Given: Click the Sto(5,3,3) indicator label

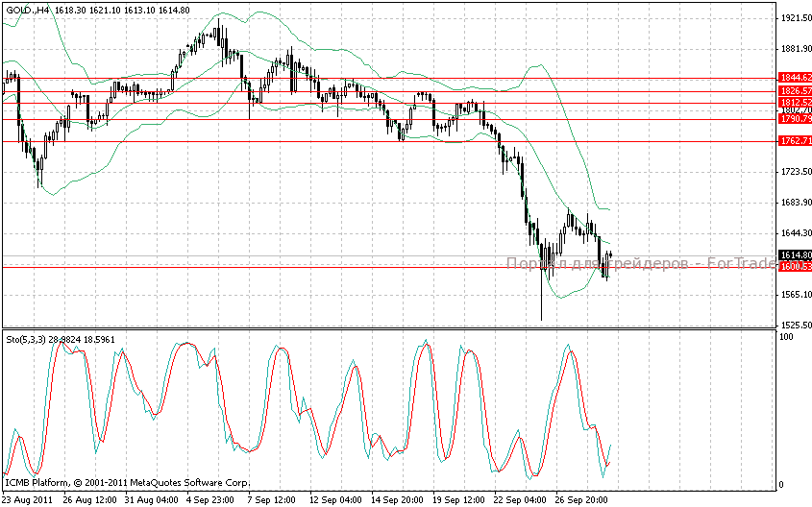Looking at the screenshot, I should point(25,340).
